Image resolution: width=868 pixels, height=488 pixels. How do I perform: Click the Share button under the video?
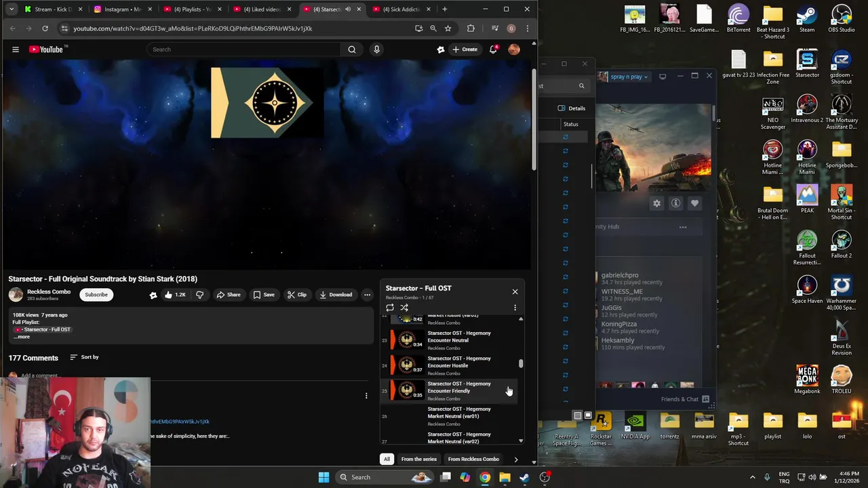[229, 295]
